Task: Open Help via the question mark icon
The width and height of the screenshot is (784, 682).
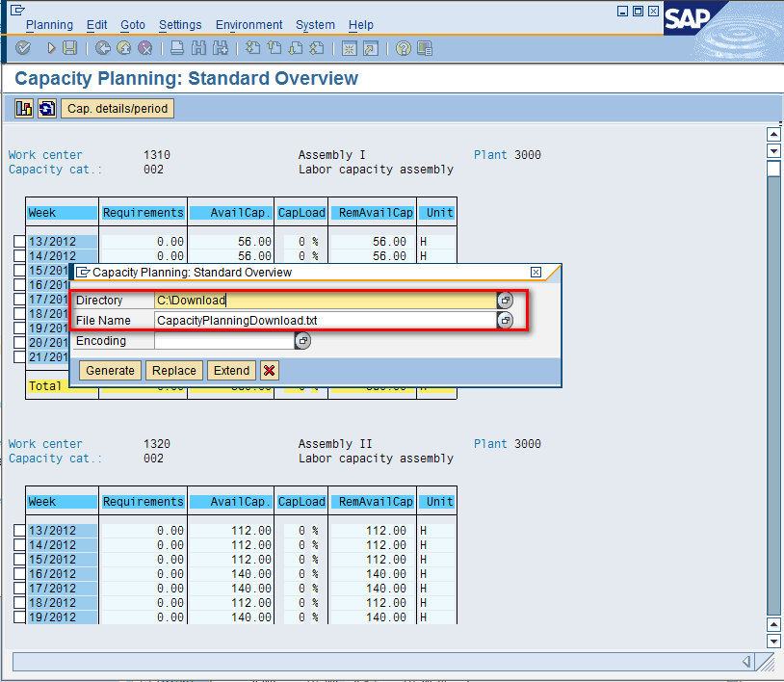Action: 404,48
